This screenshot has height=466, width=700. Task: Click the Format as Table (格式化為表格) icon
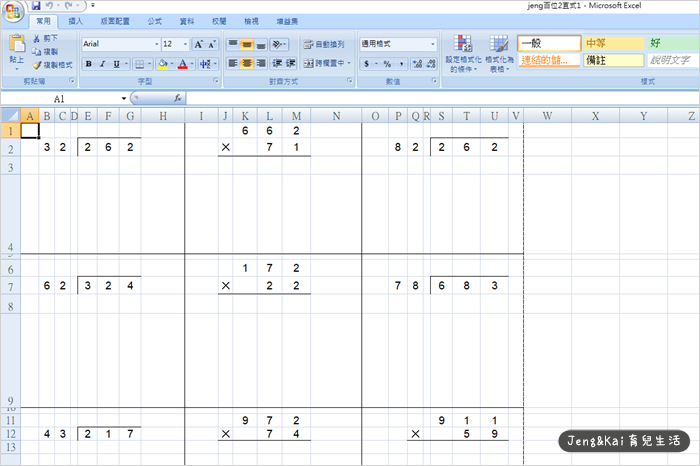point(499,54)
